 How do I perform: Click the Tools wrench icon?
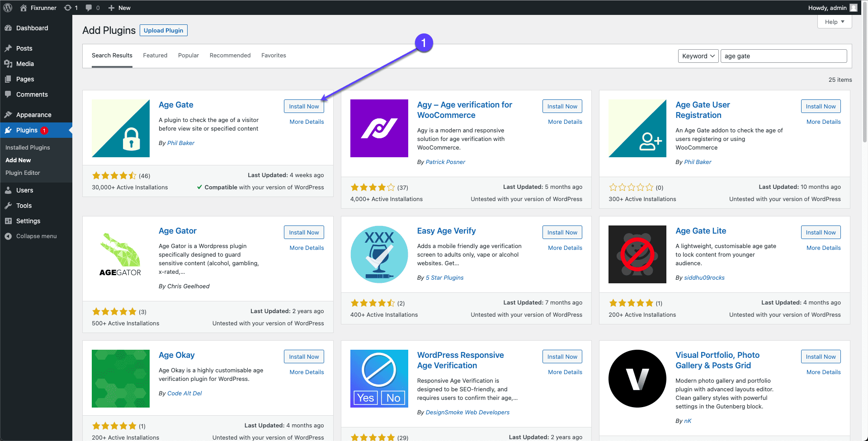(x=8, y=206)
